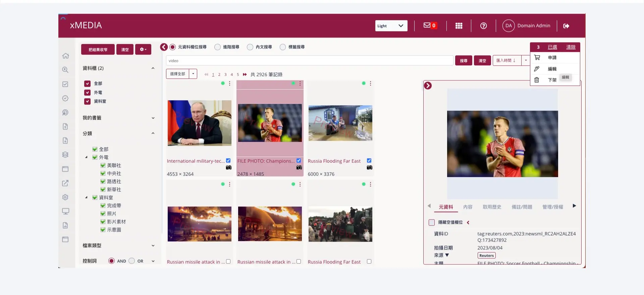644x295 pixels.
Task: Uncheck the 外電 database checkbox
Action: click(88, 93)
